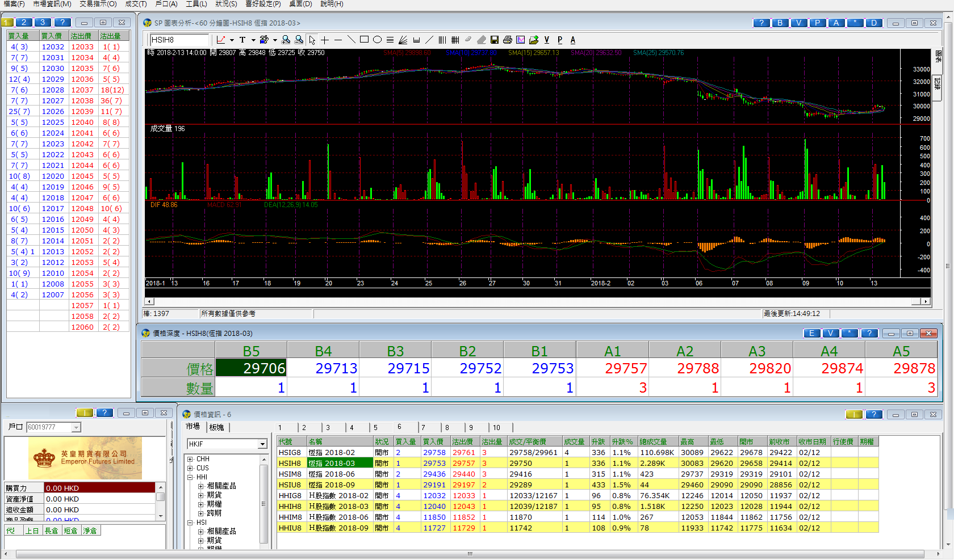This screenshot has width=954, height=560.
Task: Click the chart scroll-right arrow
Action: tap(926, 301)
